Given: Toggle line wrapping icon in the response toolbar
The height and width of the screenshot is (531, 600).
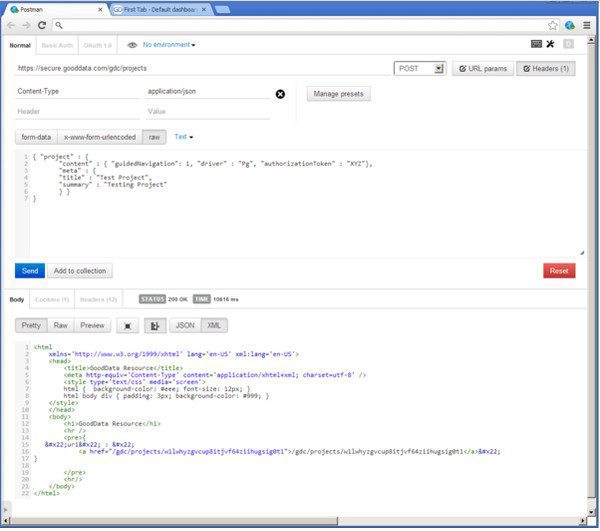Looking at the screenshot, I should [155, 326].
